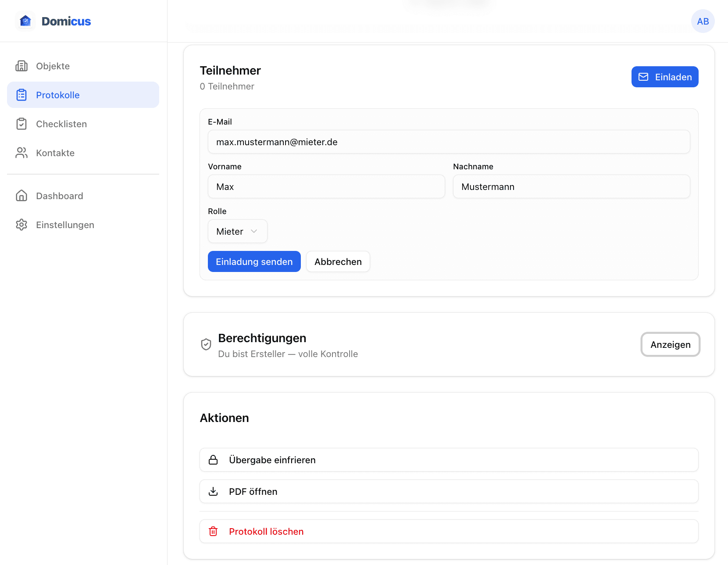The height and width of the screenshot is (565, 728).
Task: Click the trash icon for Protokoll löschen
Action: 213,531
